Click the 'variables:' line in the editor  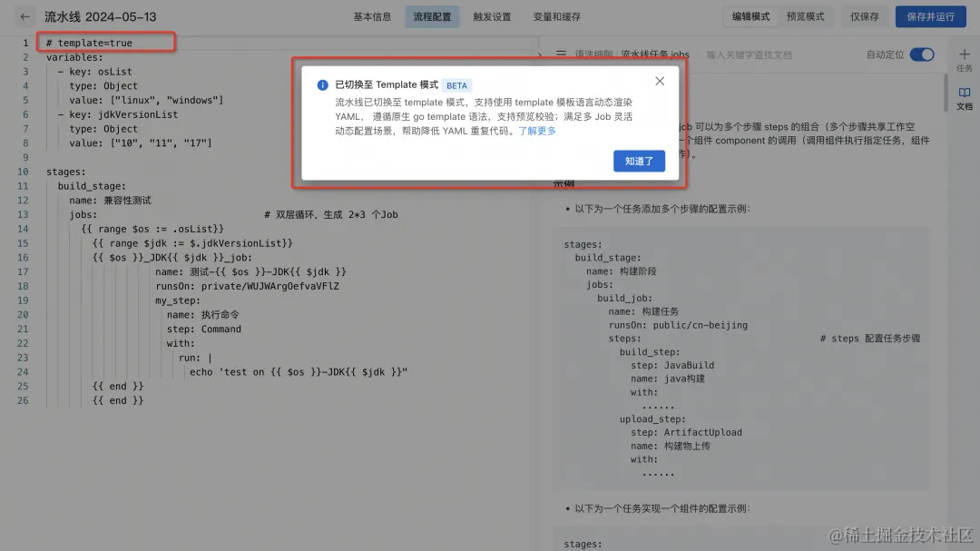[74, 57]
